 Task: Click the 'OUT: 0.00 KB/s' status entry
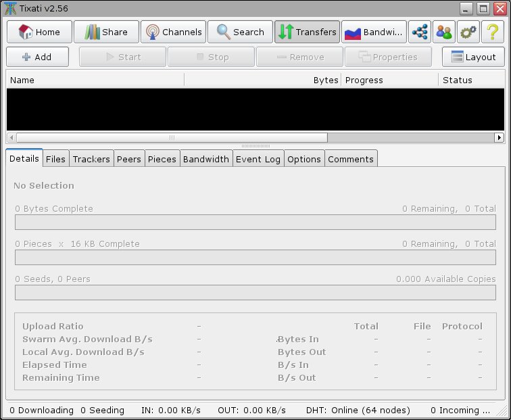pos(251,411)
